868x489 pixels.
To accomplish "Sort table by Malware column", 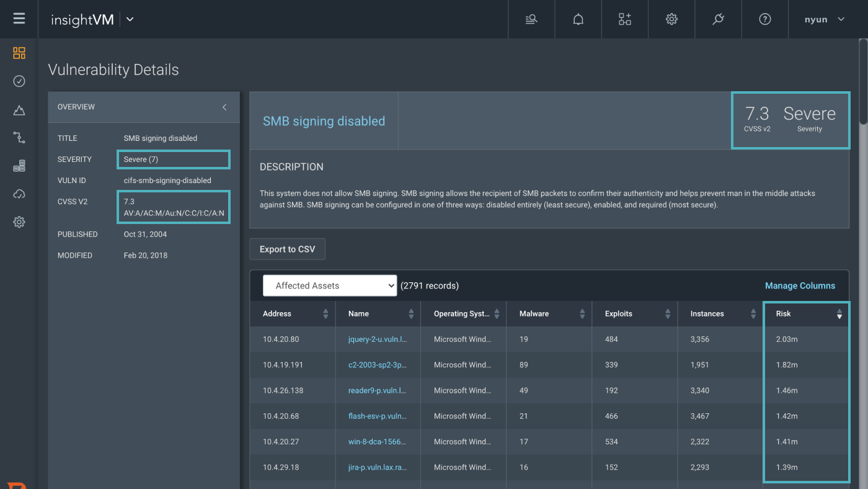I will [549, 314].
